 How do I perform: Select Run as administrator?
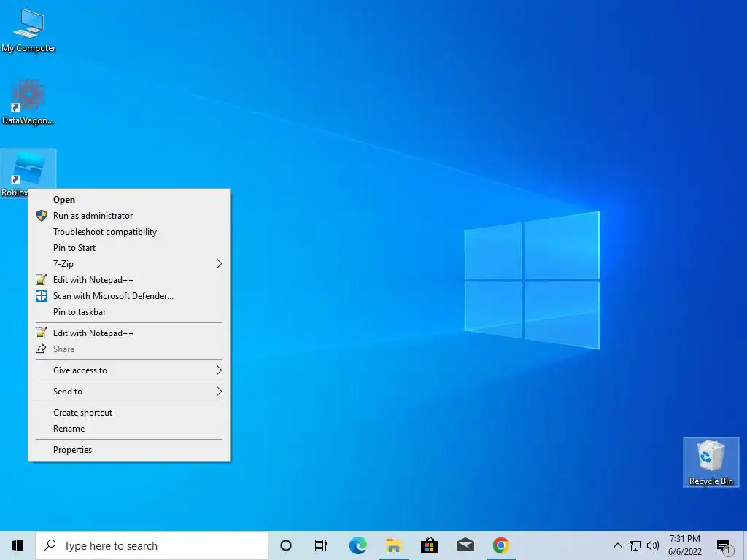129,216
